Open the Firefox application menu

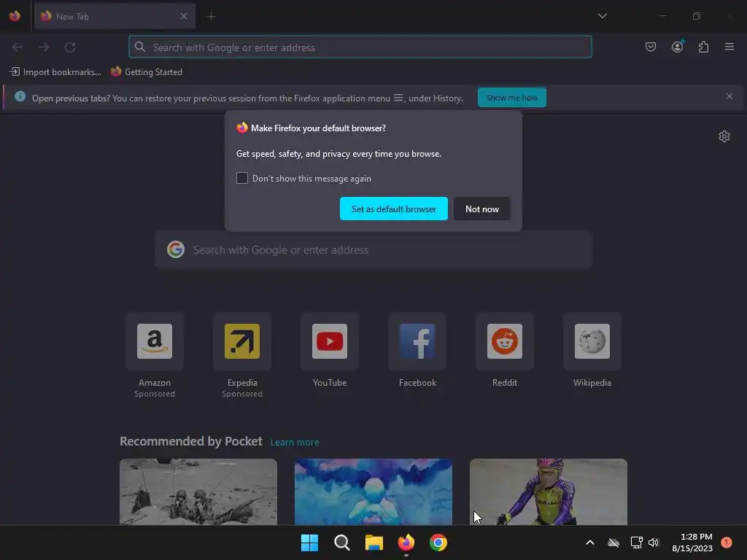click(729, 47)
